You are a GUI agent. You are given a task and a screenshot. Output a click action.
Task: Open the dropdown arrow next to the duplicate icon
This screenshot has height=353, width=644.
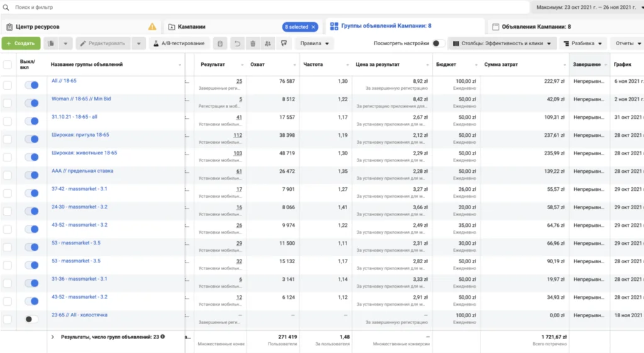(65, 43)
